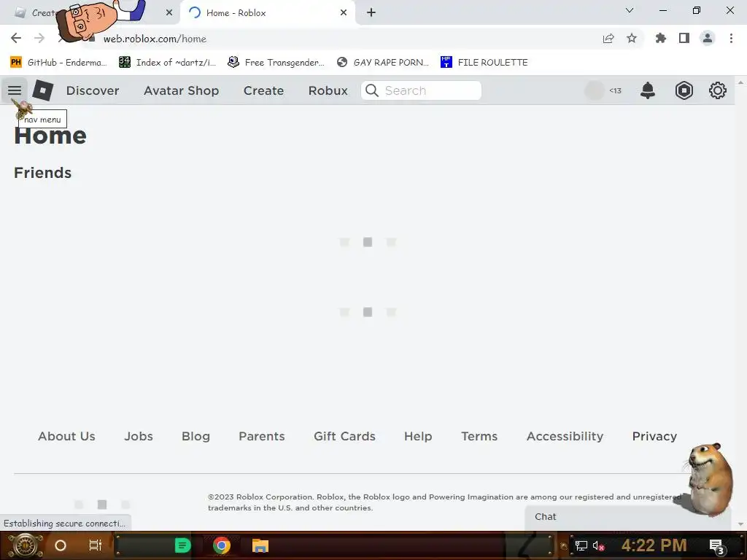Open the Roblox settings gear

point(718,90)
